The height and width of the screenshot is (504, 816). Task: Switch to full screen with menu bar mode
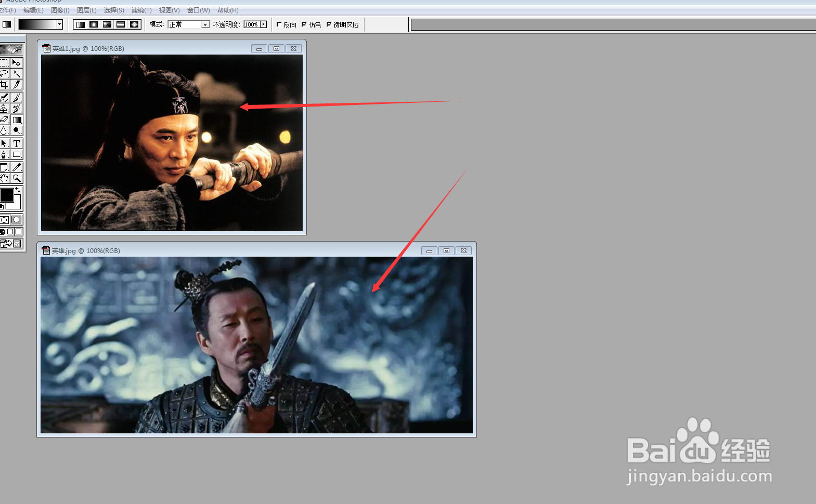point(10,232)
